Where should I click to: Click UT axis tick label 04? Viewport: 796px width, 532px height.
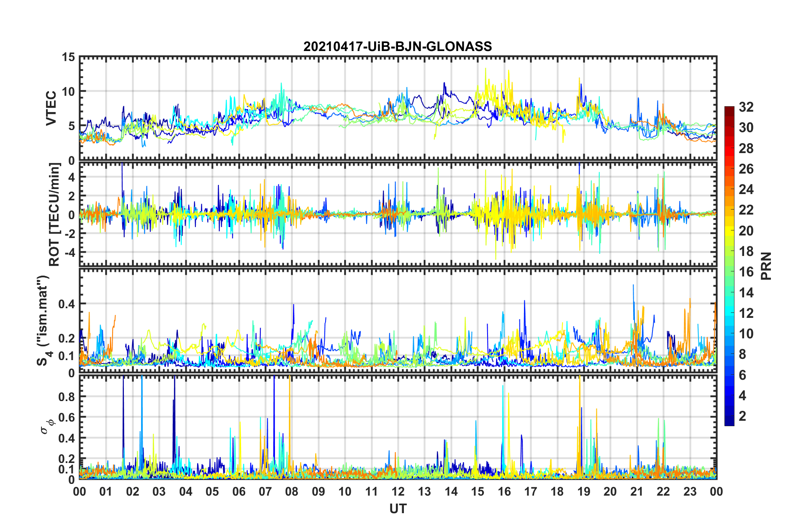pyautogui.click(x=186, y=491)
